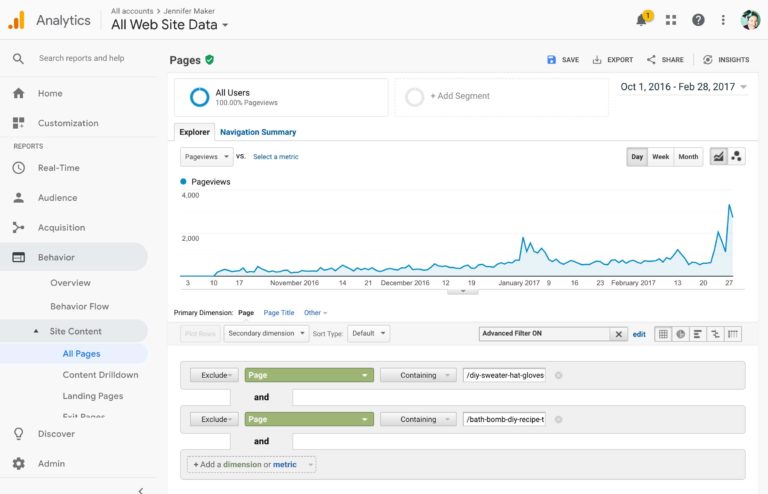The image size is (768, 494).
Task: Click the Customization dashboard icon
Action: click(19, 123)
